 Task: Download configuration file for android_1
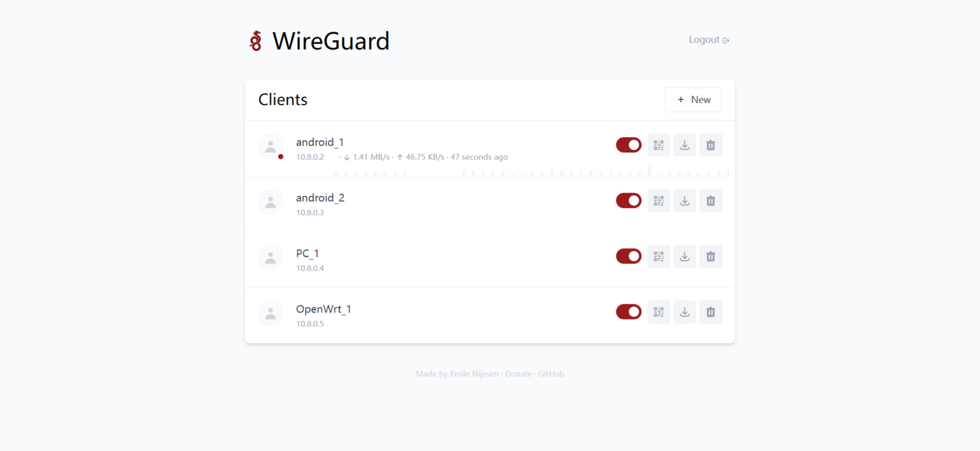(685, 145)
